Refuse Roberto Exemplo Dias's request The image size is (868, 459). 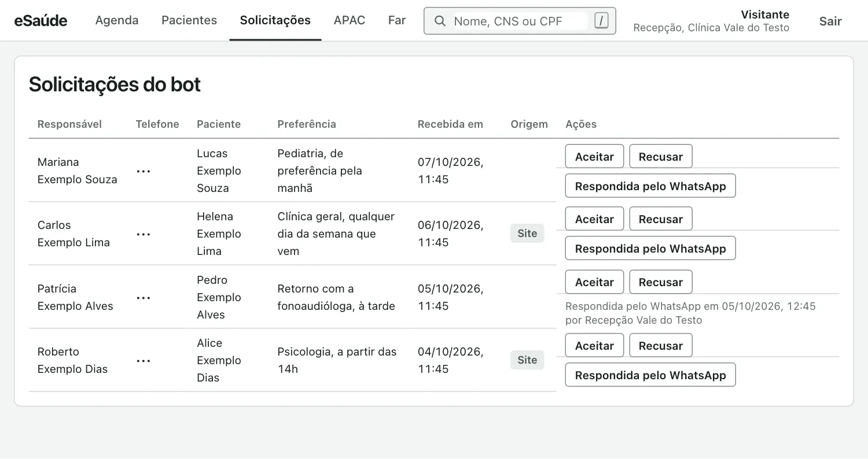(661, 346)
